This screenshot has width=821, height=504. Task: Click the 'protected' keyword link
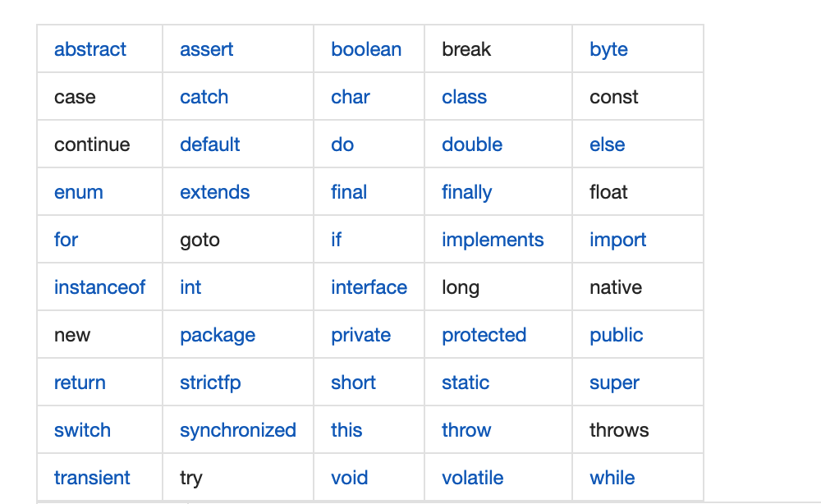(484, 335)
